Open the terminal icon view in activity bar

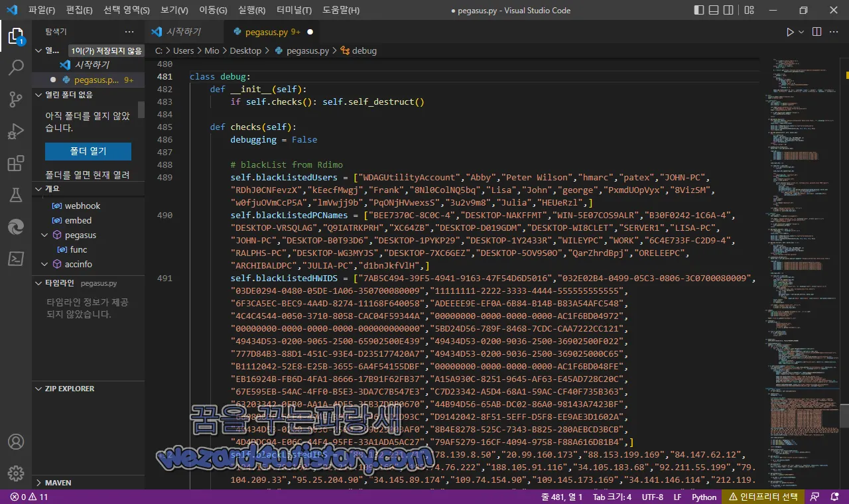point(16,259)
